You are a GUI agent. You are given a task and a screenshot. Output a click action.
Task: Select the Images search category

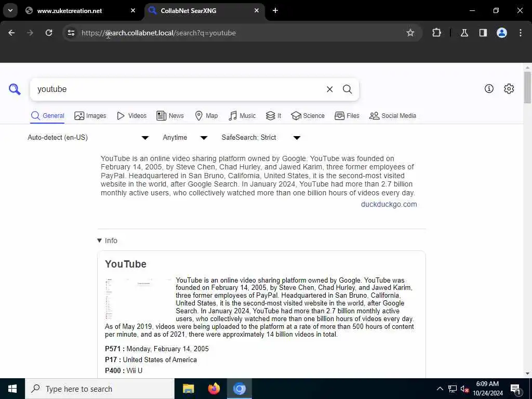(x=90, y=116)
